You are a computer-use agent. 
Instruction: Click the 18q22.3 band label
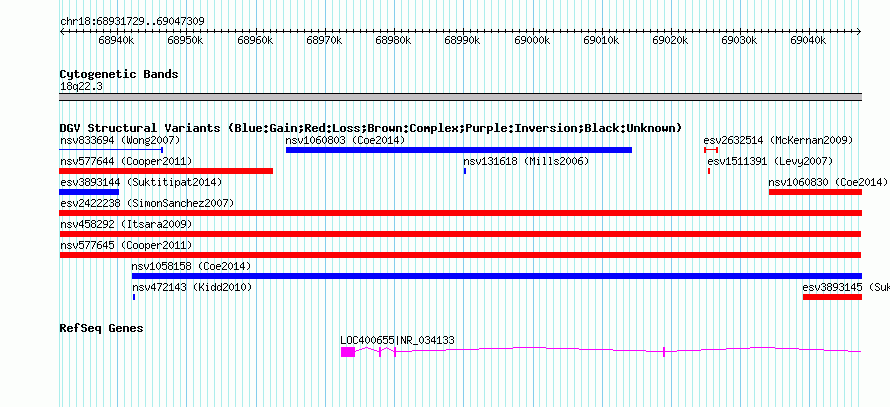81,87
